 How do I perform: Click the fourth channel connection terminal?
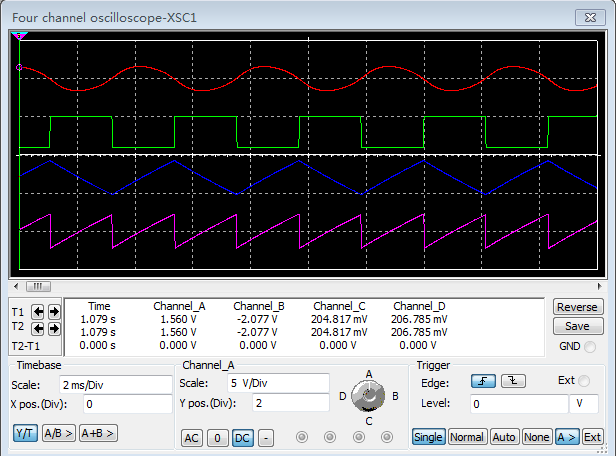click(x=387, y=437)
